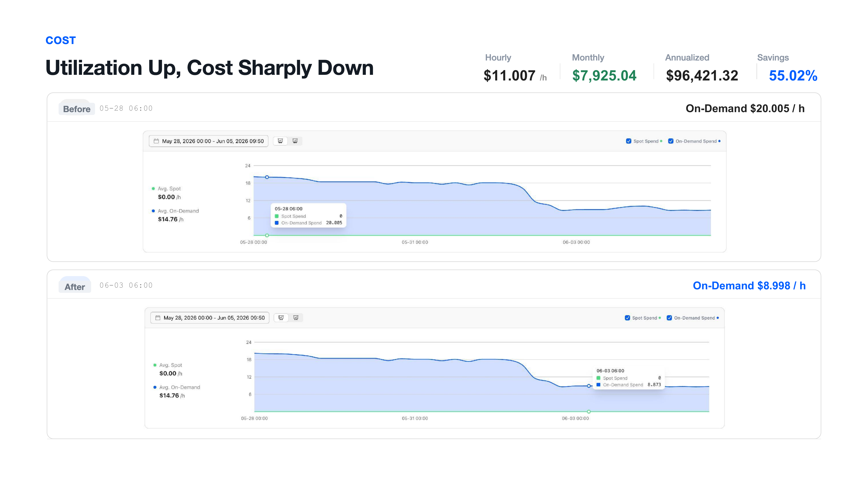
Task: Select bar chart view in After panel
Action: 296,318
